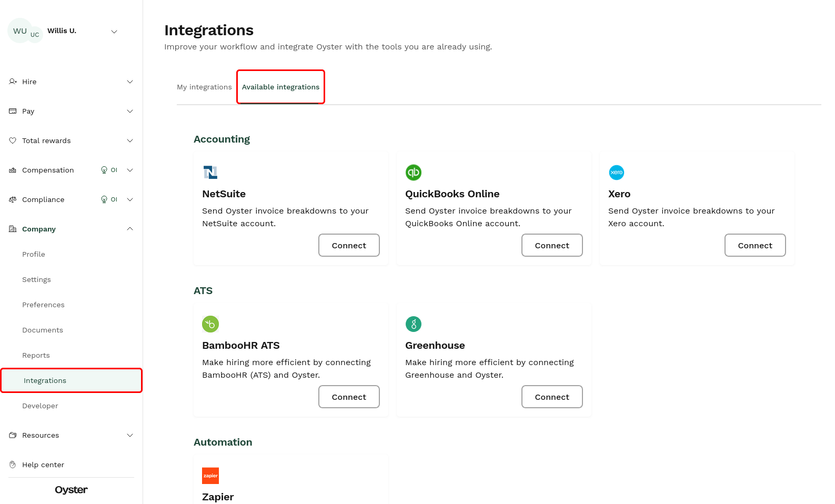
Task: Expand the Total rewards chevron
Action: point(130,140)
